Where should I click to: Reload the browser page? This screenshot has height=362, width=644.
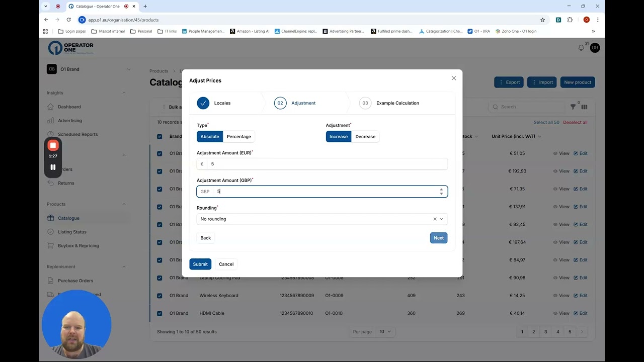[x=68, y=20]
